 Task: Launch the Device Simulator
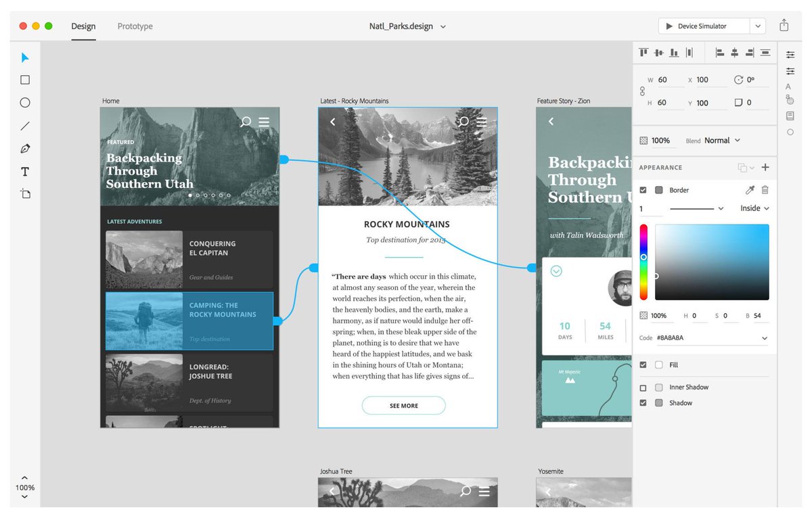[704, 26]
